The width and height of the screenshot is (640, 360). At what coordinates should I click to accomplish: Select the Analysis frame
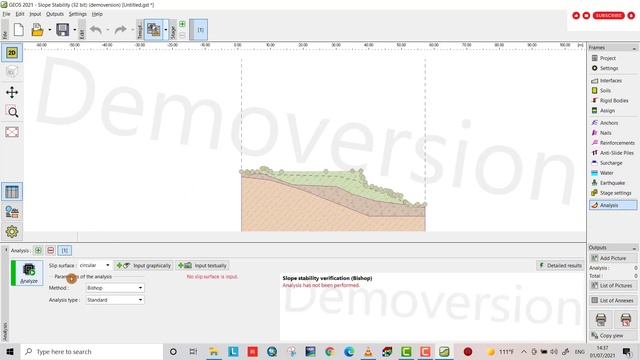tap(613, 205)
